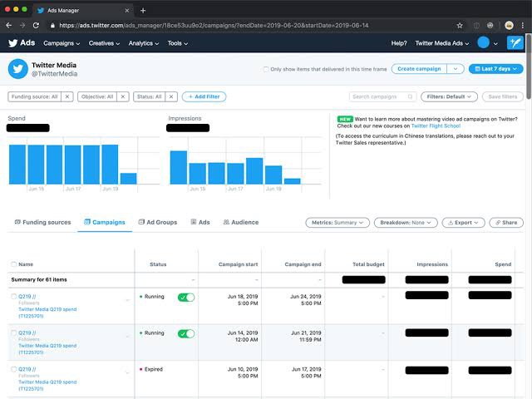Switch to the Ads tab
532x399 pixels.
[x=200, y=222]
